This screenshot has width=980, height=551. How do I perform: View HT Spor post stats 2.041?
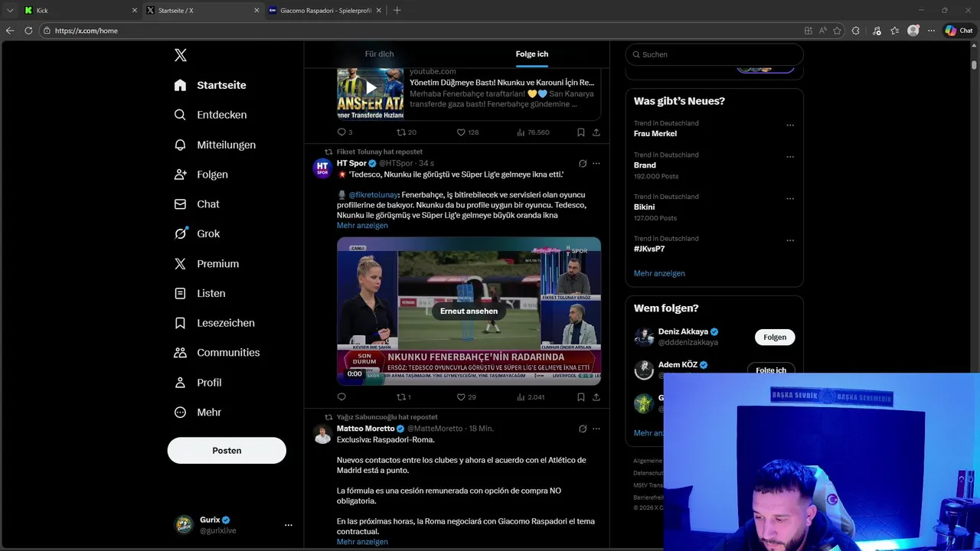[x=531, y=397]
